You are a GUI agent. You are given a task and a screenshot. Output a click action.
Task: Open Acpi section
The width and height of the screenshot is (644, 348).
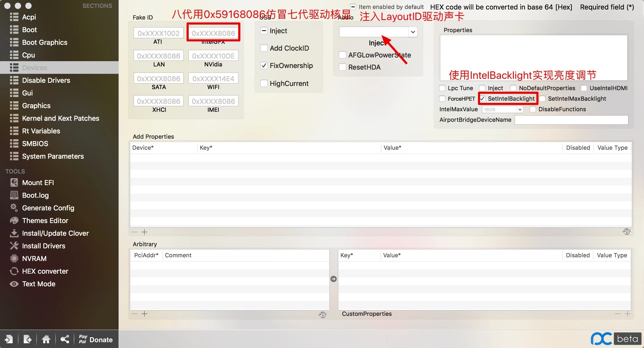pos(29,17)
